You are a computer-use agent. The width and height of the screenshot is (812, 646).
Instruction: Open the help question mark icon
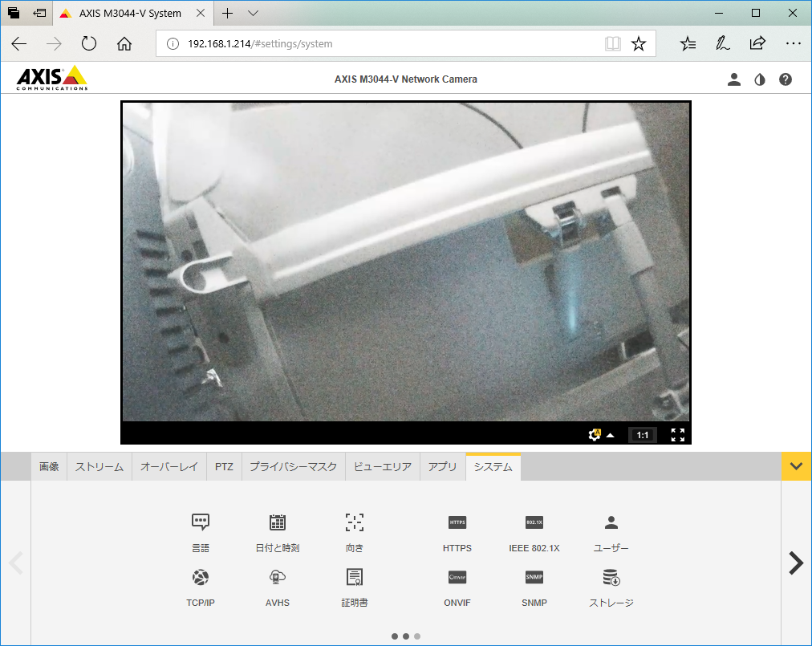785,79
